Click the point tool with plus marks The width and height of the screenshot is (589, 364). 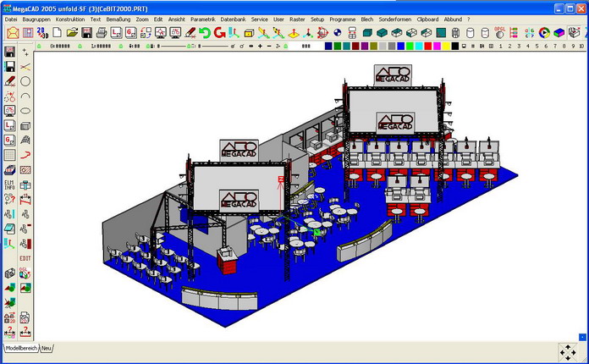coord(25,52)
